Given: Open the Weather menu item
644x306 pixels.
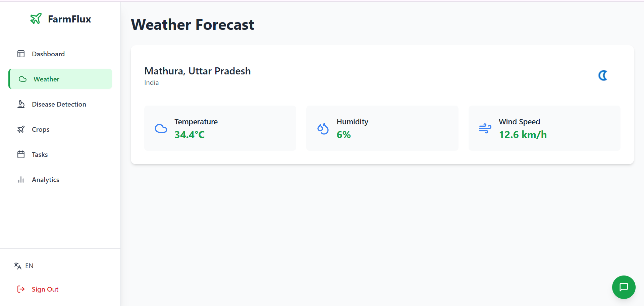Looking at the screenshot, I should click(46, 79).
